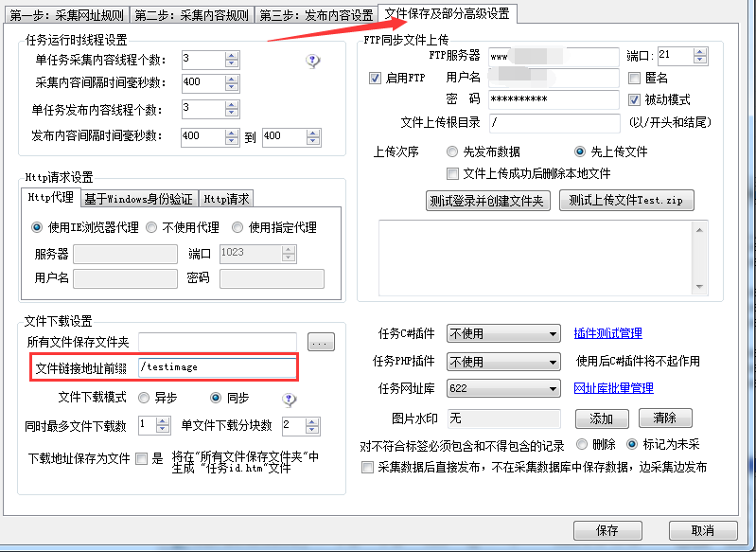Open the 任务C#插件 dropdown
This screenshot has height=552, width=756.
[x=503, y=333]
